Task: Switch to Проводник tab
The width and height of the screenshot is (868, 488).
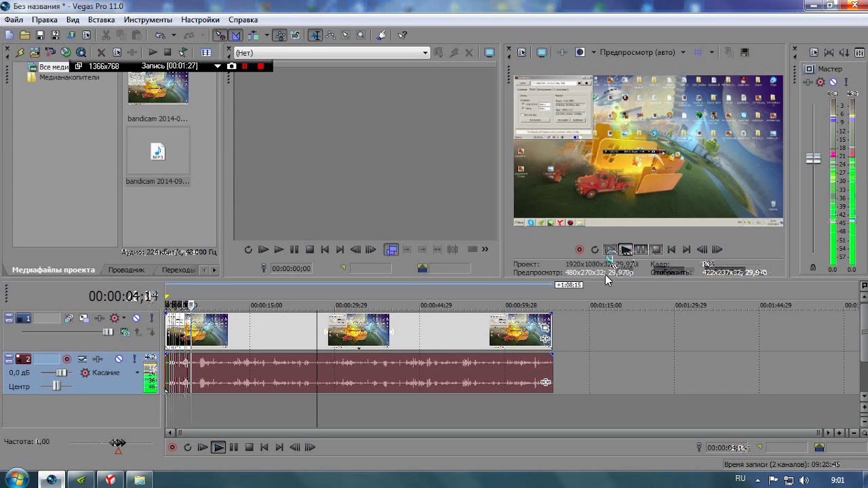Action: (127, 270)
